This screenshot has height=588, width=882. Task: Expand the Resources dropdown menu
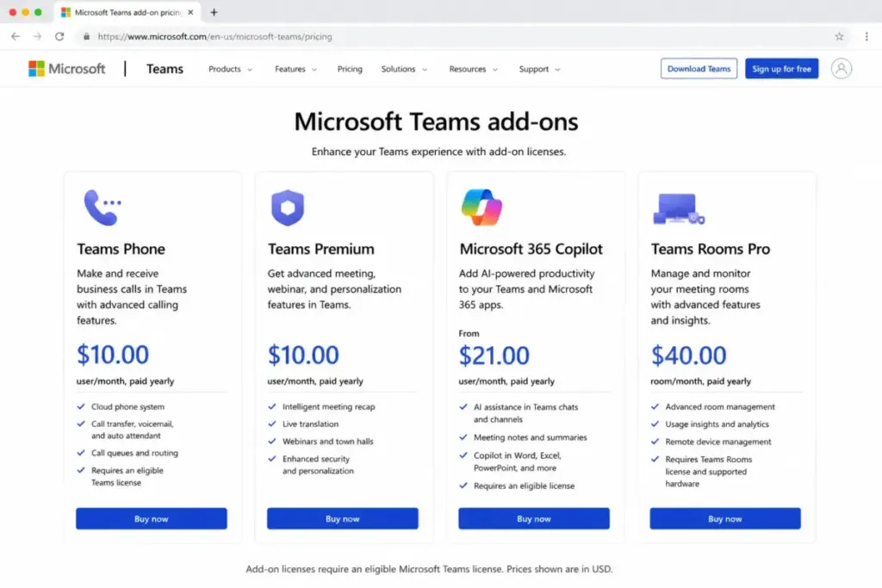click(473, 69)
